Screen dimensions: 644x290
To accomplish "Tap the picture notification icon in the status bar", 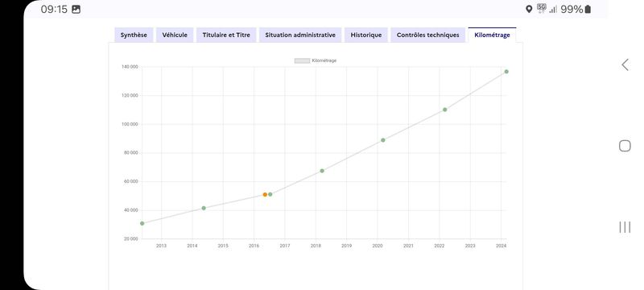I will [76, 10].
